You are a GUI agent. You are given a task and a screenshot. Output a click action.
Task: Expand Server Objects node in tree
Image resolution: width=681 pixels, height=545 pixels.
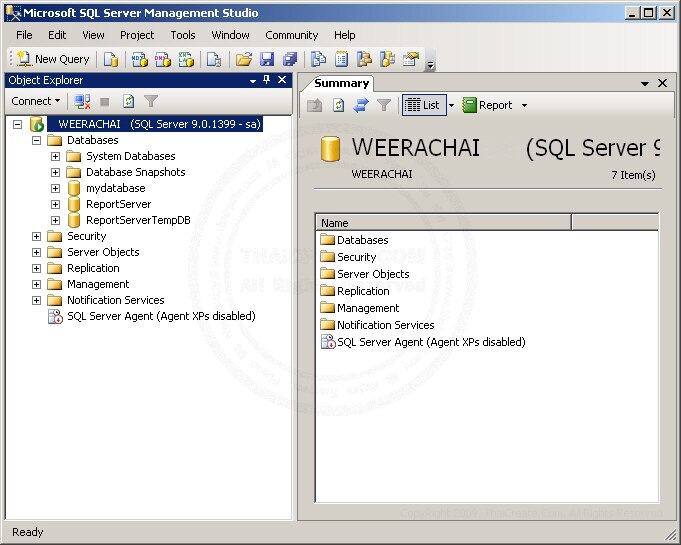pyautogui.click(x=36, y=253)
